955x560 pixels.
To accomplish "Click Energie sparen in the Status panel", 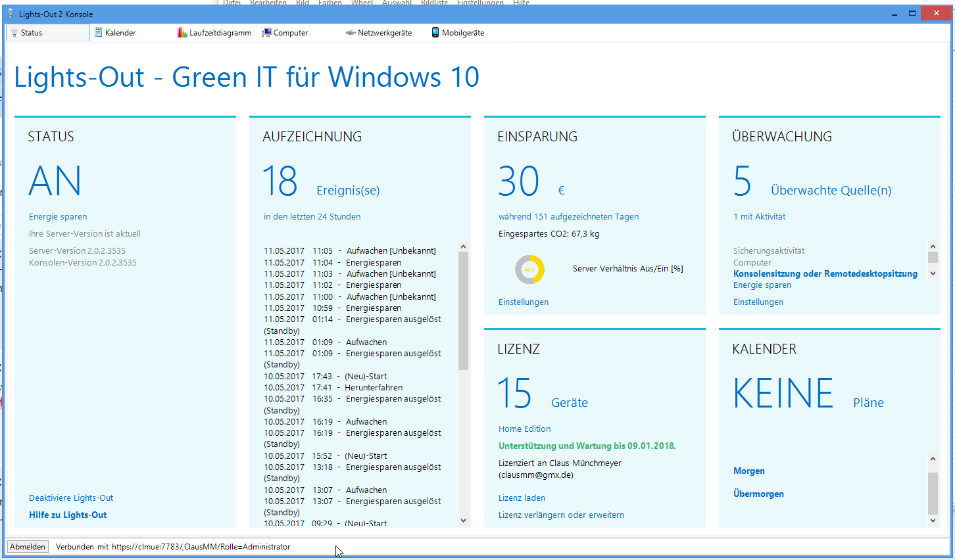I will (58, 217).
